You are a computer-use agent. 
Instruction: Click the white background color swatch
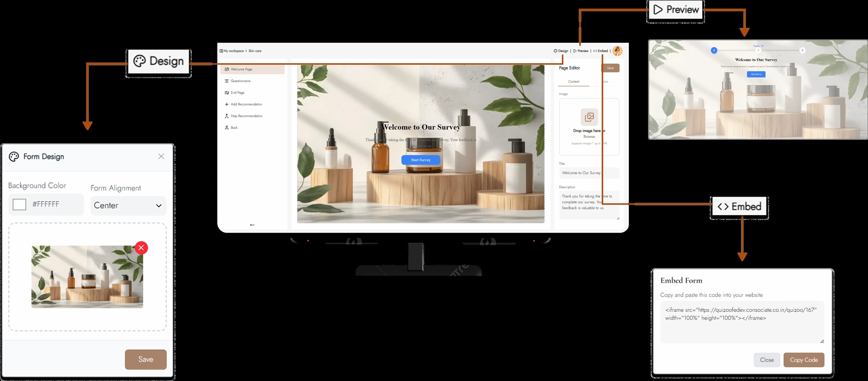(x=19, y=204)
